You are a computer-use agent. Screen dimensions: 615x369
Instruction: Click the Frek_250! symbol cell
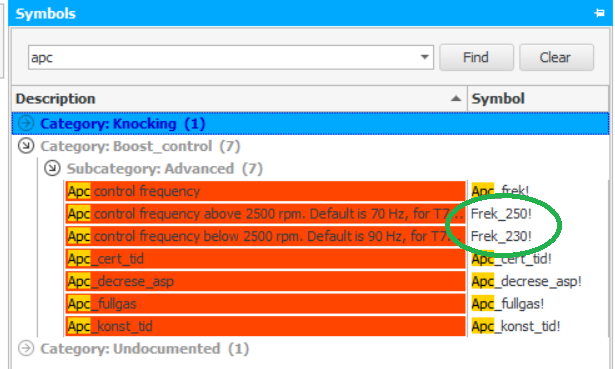coord(501,214)
